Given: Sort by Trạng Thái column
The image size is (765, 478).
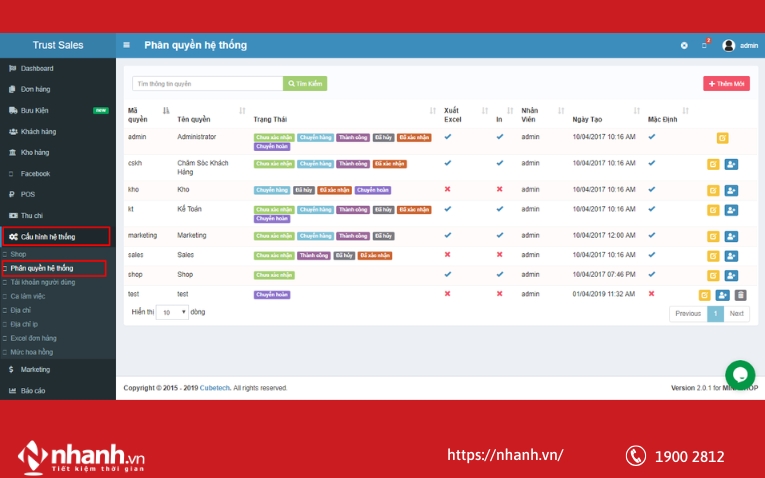Looking at the screenshot, I should click(x=344, y=115).
